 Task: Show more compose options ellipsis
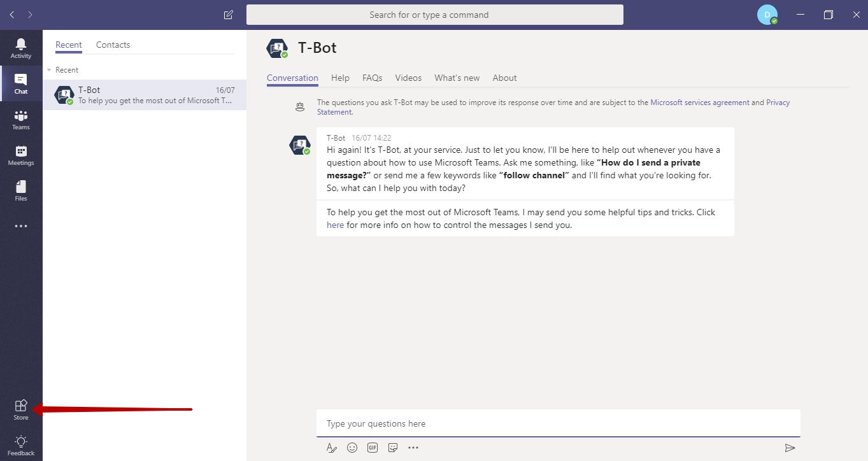tap(413, 448)
